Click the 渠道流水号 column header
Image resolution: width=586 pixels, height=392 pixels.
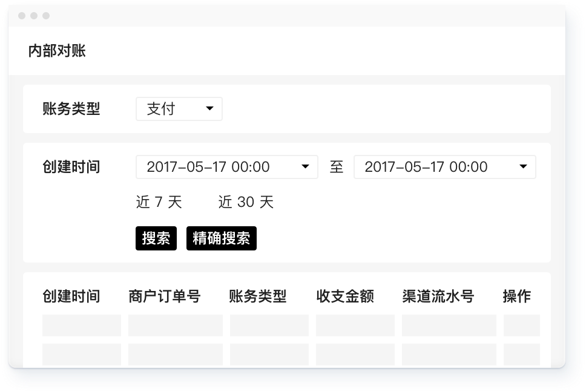point(438,296)
